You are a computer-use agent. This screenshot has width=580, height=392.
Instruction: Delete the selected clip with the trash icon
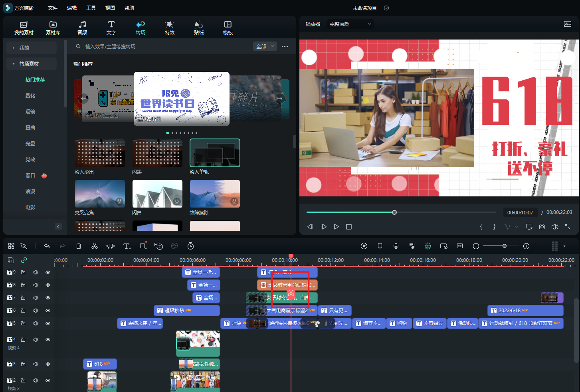tap(79, 246)
